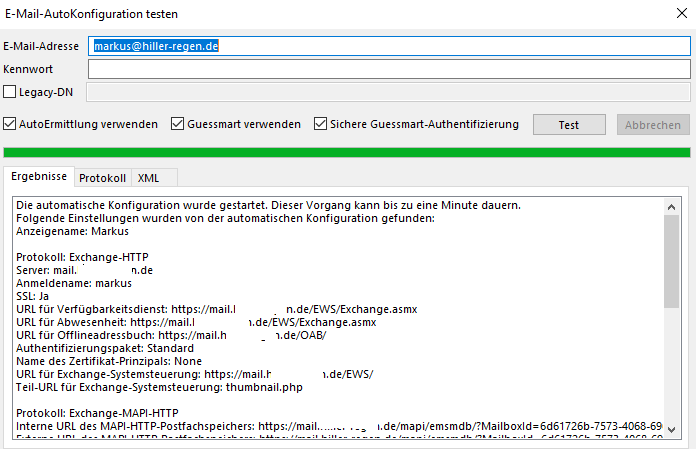Screen dimensions: 696x449
Task: Toggle the Guessmart verwenden checkbox
Action: pyautogui.click(x=178, y=125)
